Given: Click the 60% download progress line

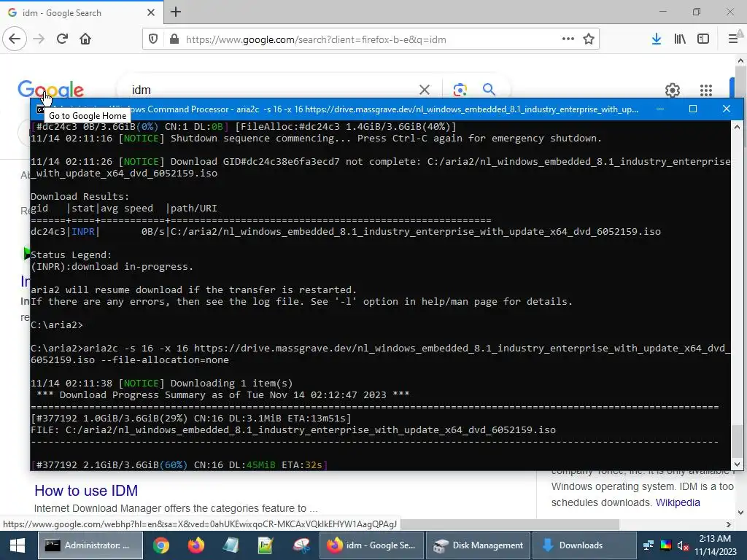Looking at the screenshot, I should tap(179, 464).
